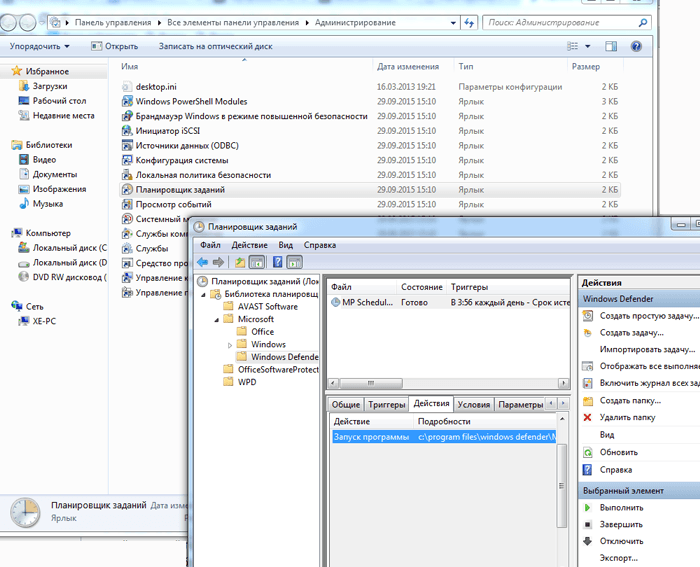Viewport: 700px width, 567px height.
Task: Toggle the Action pane toolbar icon
Action: (x=294, y=262)
